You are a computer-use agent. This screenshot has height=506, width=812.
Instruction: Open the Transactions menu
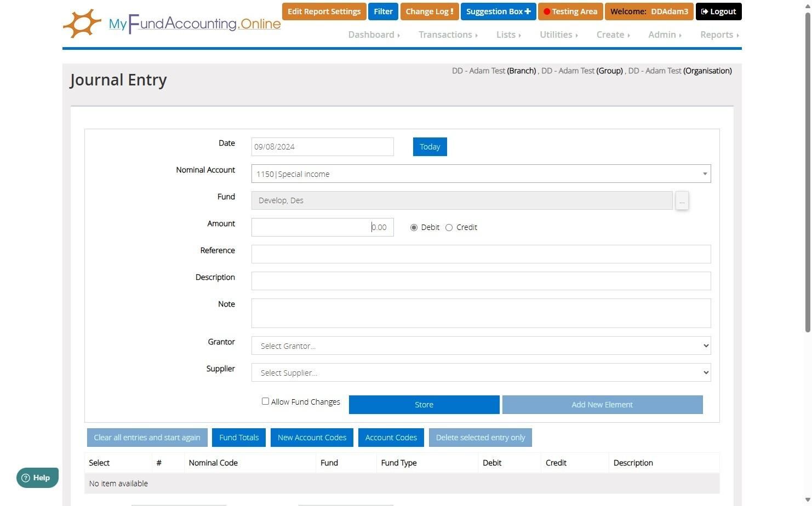point(448,34)
